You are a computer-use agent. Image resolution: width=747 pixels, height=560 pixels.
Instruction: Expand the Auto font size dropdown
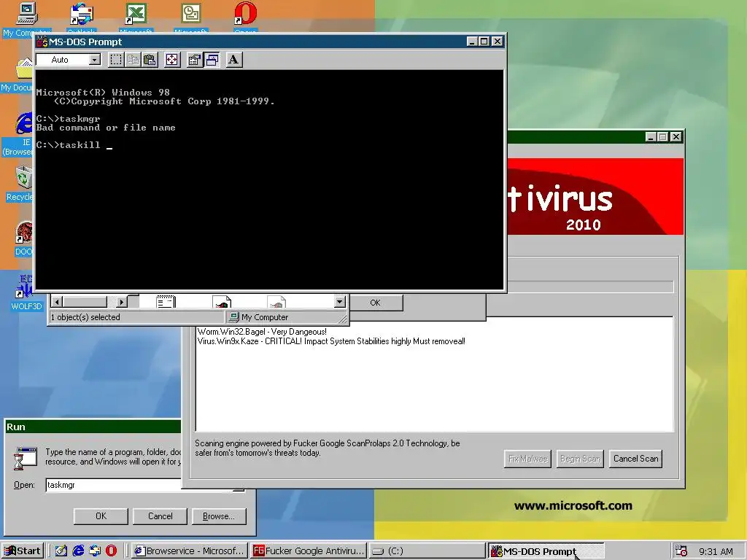point(95,60)
